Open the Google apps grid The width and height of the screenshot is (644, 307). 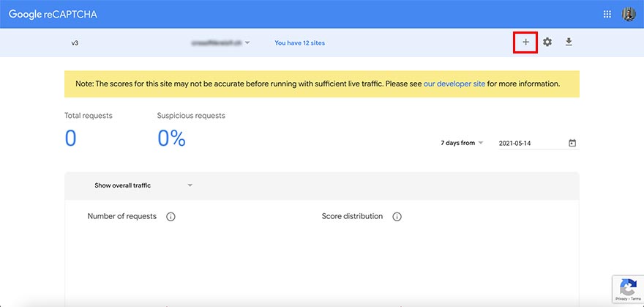tap(607, 14)
